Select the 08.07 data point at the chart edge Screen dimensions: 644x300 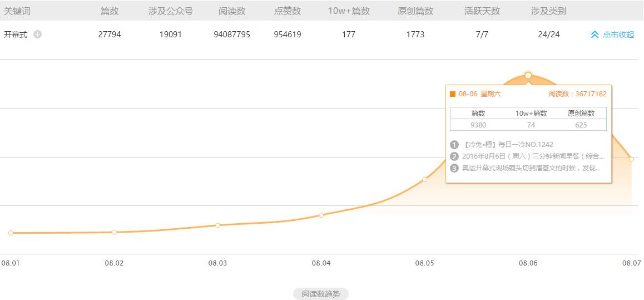point(632,159)
